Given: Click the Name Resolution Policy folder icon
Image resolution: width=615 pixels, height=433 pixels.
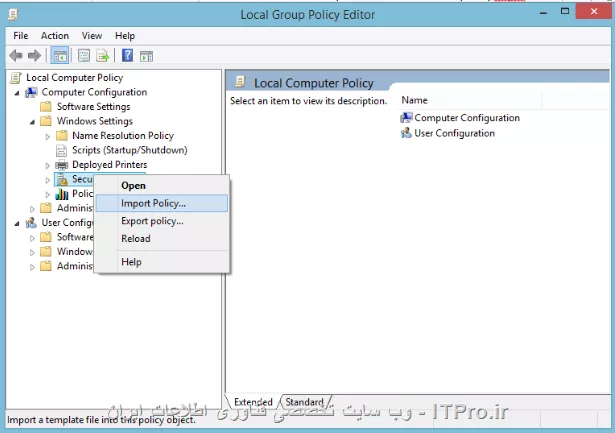Looking at the screenshot, I should click(x=62, y=136).
